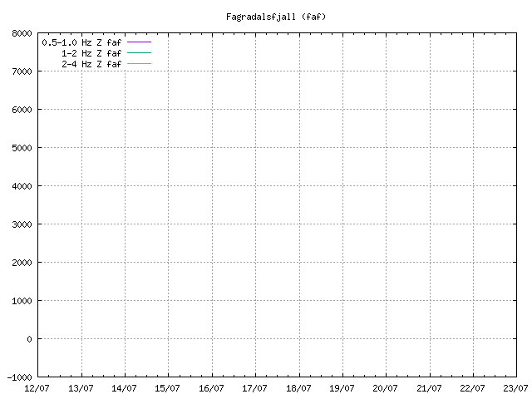
Task: Click the 8000 value on the y-axis
Action: 22,33
